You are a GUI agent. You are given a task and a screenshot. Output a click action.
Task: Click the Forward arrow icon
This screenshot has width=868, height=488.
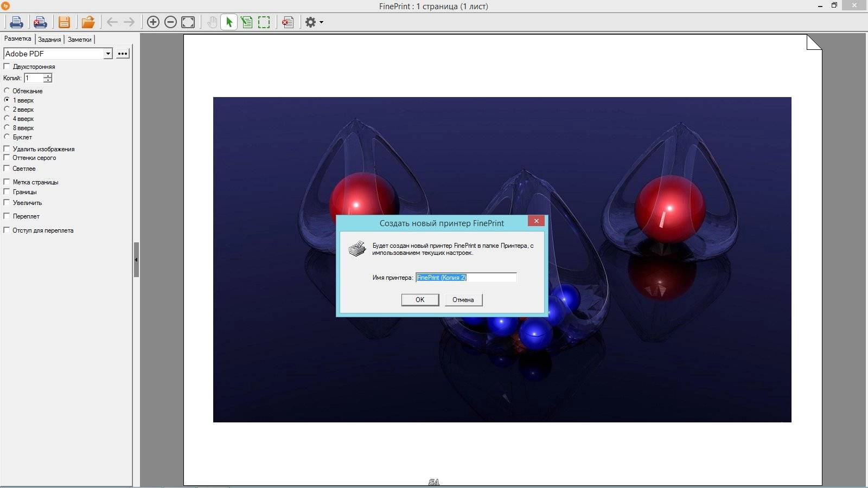click(129, 22)
